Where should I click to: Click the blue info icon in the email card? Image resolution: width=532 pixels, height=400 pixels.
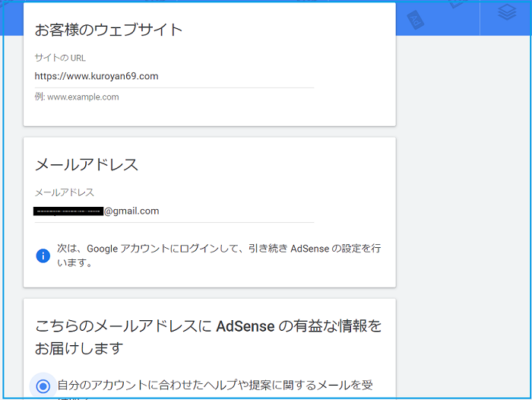(x=43, y=256)
